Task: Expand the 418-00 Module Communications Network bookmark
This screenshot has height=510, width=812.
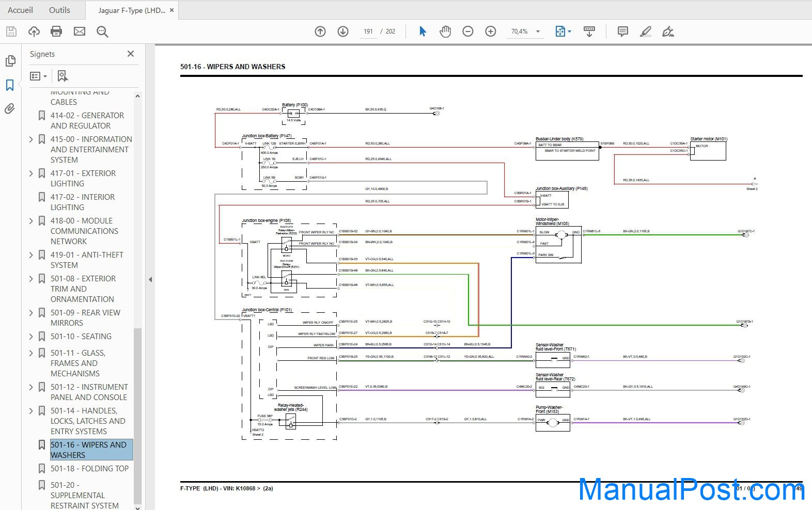Action: pos(31,221)
